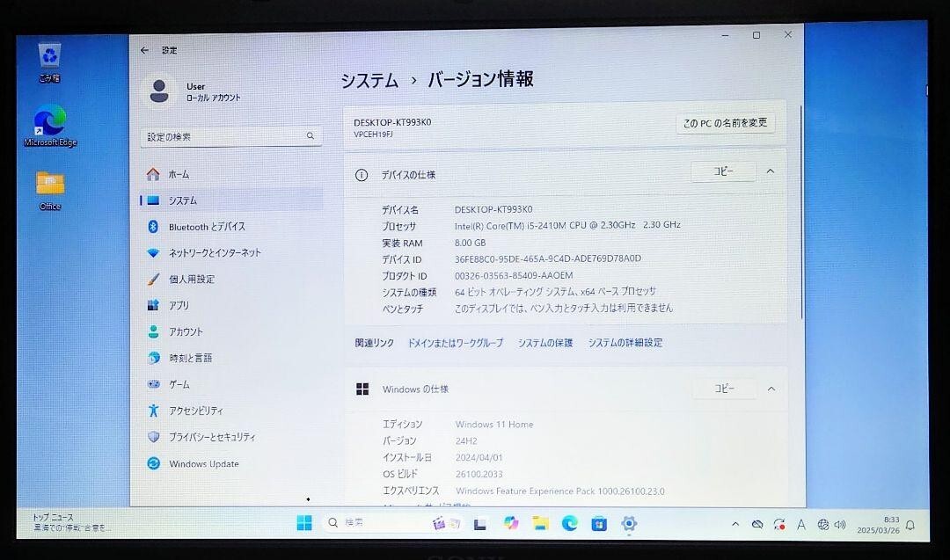Open ホーム in the settings sidebar
Image resolution: width=950 pixels, height=560 pixels.
(x=230, y=174)
